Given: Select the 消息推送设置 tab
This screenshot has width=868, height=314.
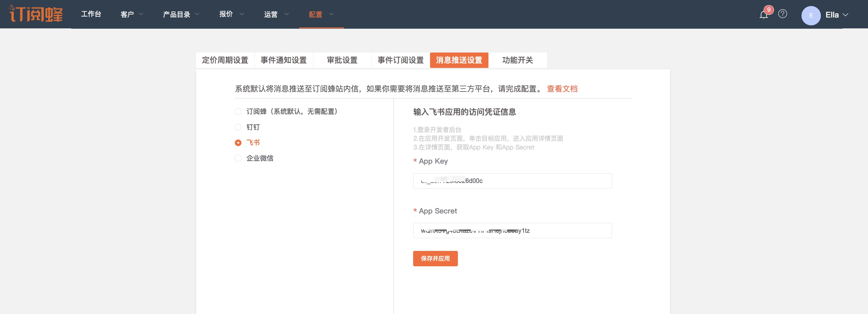Looking at the screenshot, I should pos(459,60).
